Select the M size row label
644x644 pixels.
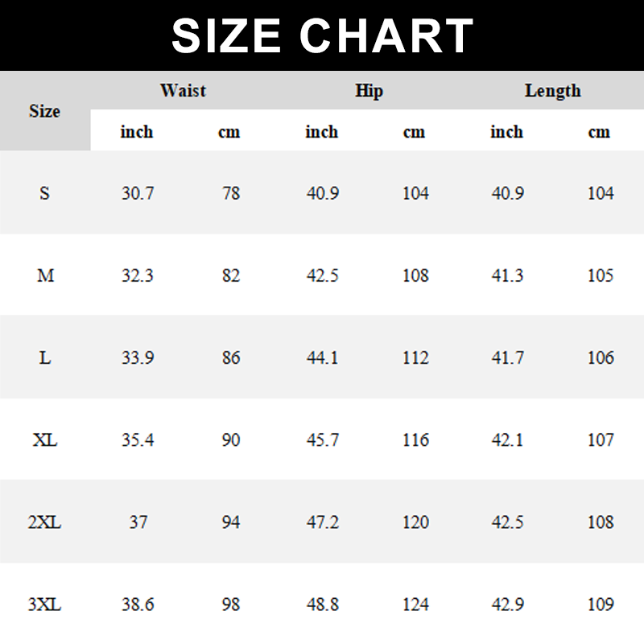click(45, 275)
